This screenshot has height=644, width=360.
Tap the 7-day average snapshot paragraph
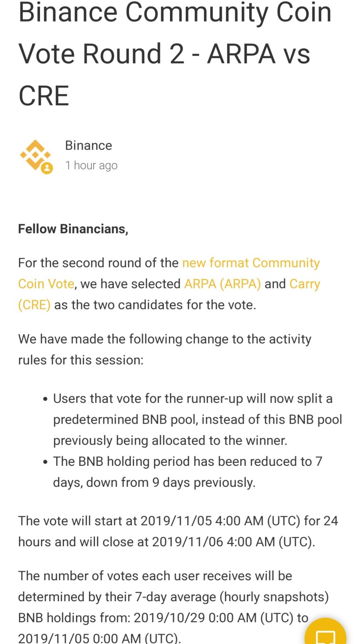pos(173,607)
